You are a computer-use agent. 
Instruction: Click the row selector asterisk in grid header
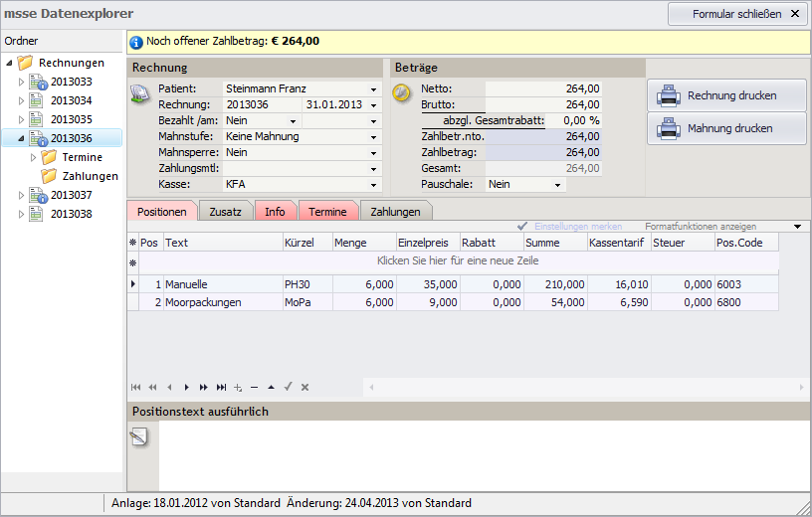pyautogui.click(x=133, y=243)
